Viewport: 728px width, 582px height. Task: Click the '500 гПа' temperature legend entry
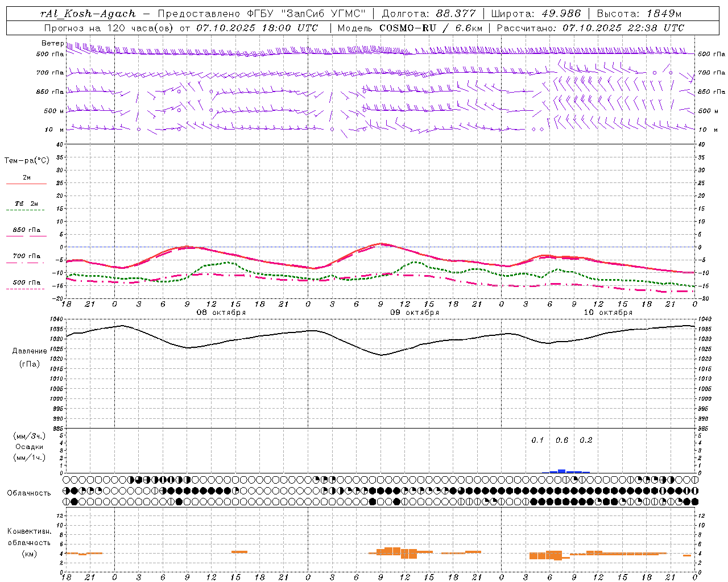(27, 282)
